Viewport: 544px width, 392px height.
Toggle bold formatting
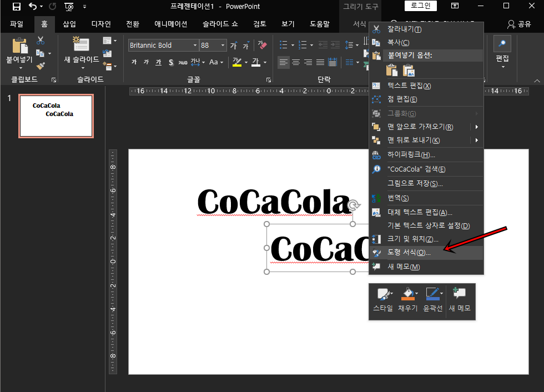[x=134, y=62]
